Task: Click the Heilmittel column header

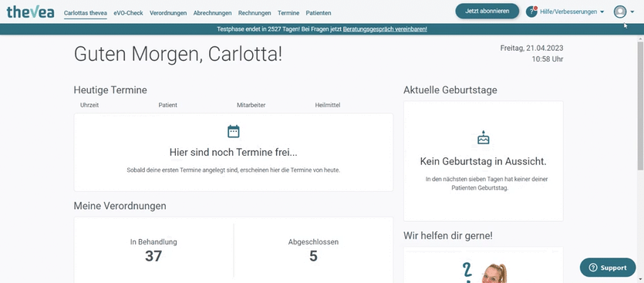Action: pyautogui.click(x=328, y=105)
